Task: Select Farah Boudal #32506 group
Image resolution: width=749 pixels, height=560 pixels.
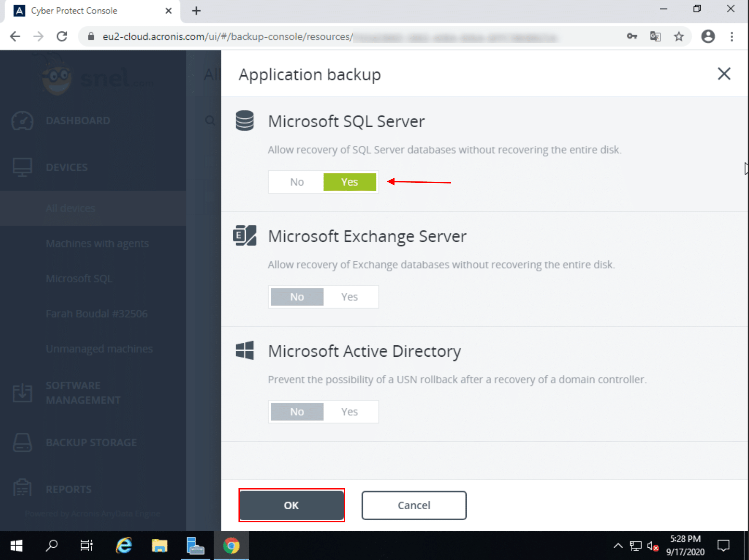Action: 97,314
